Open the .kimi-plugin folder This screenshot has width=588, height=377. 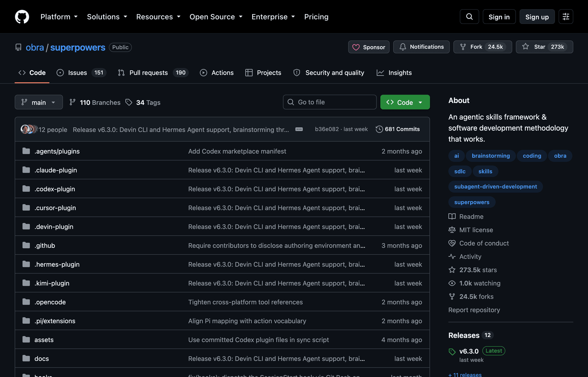pos(52,283)
